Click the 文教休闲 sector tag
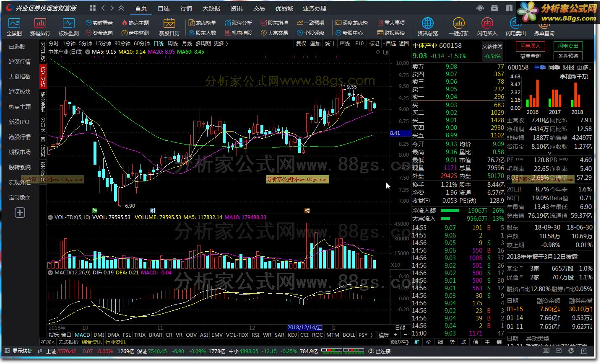The width and height of the screenshot is (601, 364). pyautogui.click(x=492, y=46)
